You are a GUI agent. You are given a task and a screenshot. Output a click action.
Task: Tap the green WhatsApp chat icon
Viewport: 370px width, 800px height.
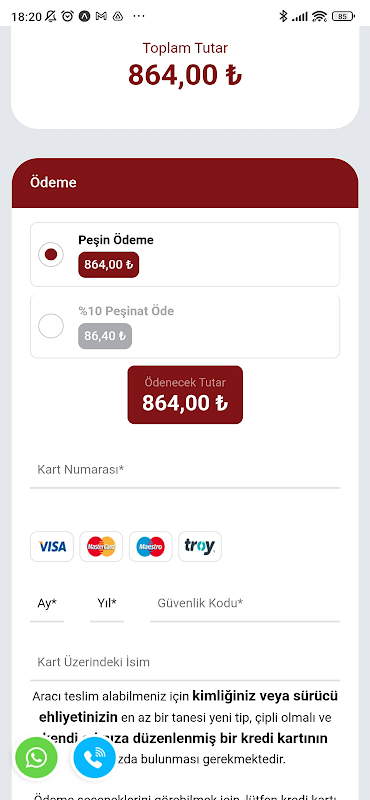[x=36, y=758]
